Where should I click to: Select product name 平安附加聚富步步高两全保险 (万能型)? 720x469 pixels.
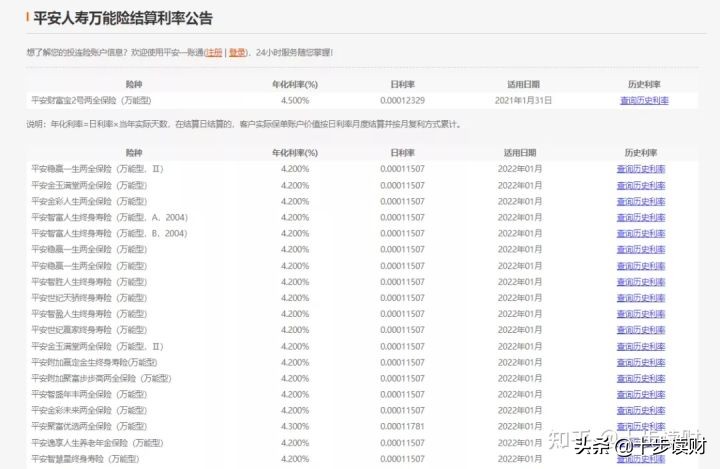pyautogui.click(x=101, y=379)
